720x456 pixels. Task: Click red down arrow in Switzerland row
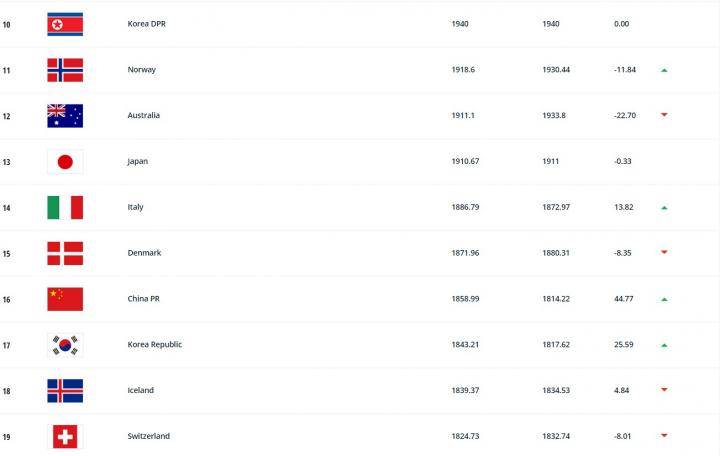(664, 435)
